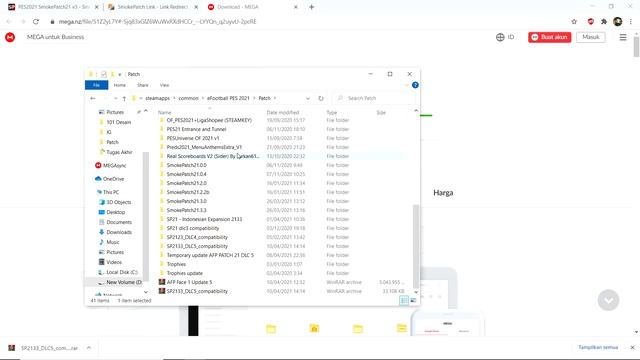Open the downloaded file options chevron
The width and height of the screenshot is (640, 360).
click(x=89, y=348)
